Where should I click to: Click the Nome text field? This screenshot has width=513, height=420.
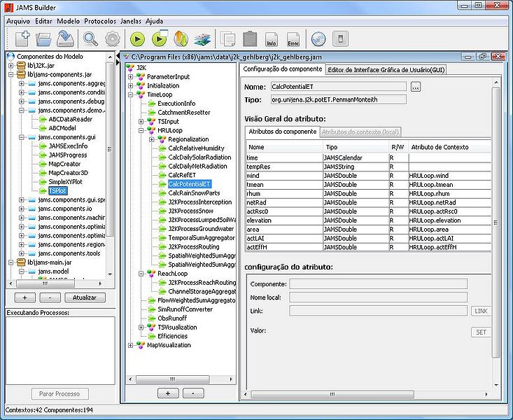338,87
